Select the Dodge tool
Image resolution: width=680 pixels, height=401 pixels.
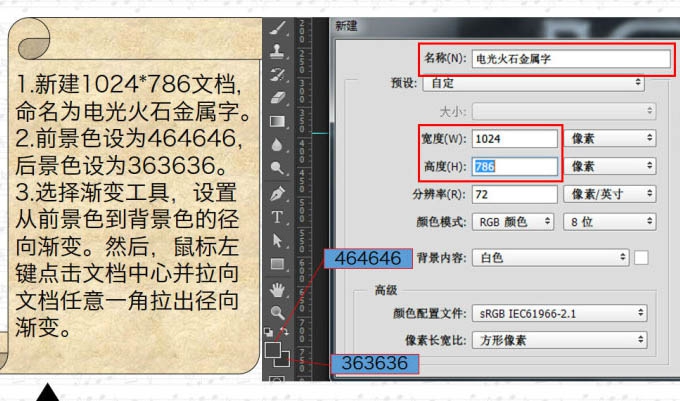tap(278, 168)
